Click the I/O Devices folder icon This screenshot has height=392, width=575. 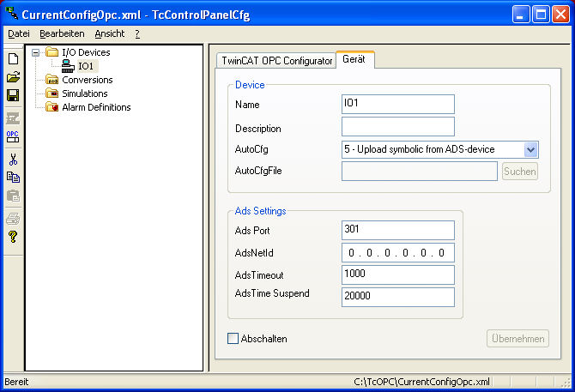[x=52, y=52]
